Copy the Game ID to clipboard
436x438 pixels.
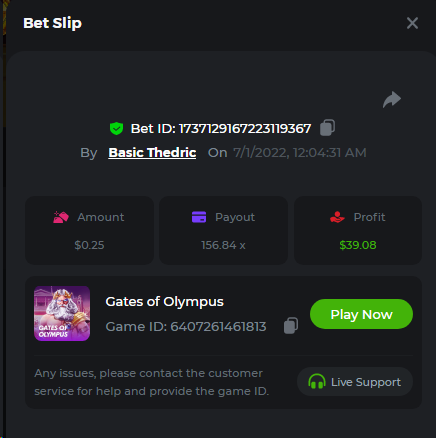click(x=291, y=326)
